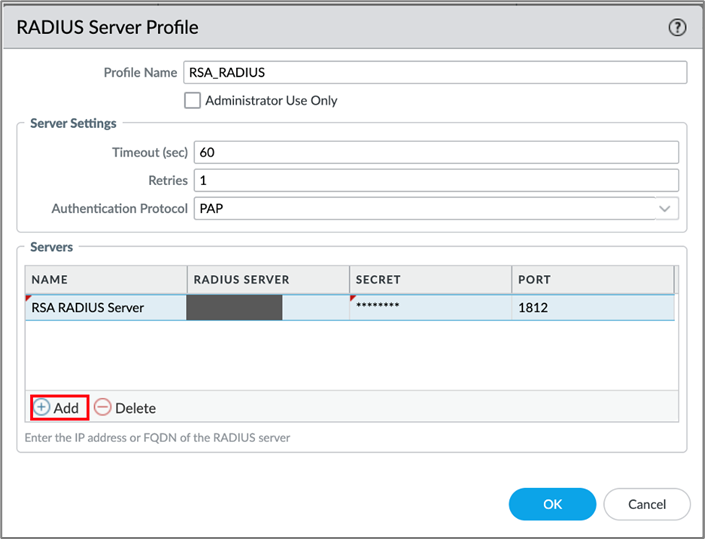705x539 pixels.
Task: Click into the Profile Name field
Action: point(435,72)
